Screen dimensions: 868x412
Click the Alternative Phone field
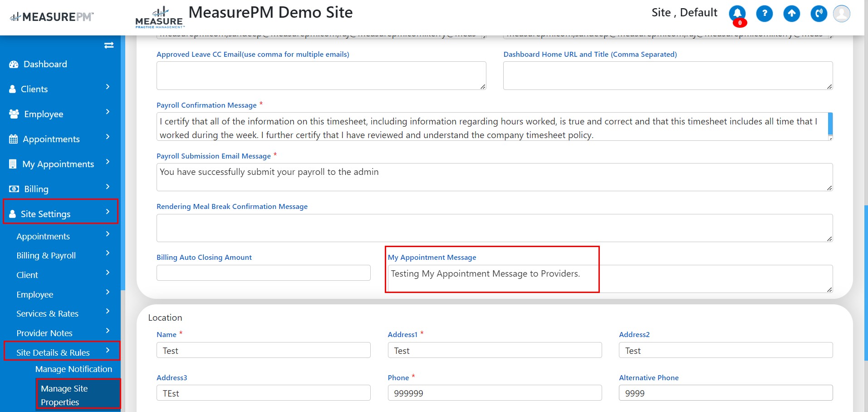(726, 393)
